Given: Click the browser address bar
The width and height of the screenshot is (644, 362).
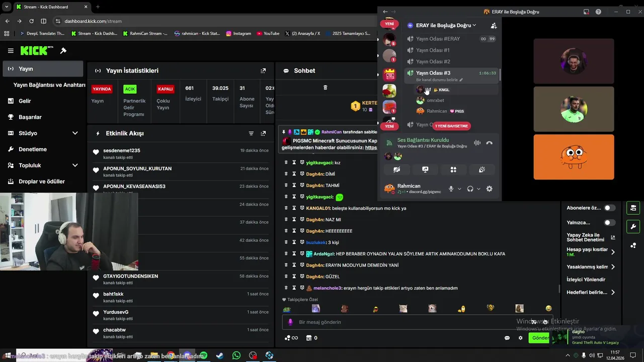Looking at the screenshot, I should pos(216,21).
